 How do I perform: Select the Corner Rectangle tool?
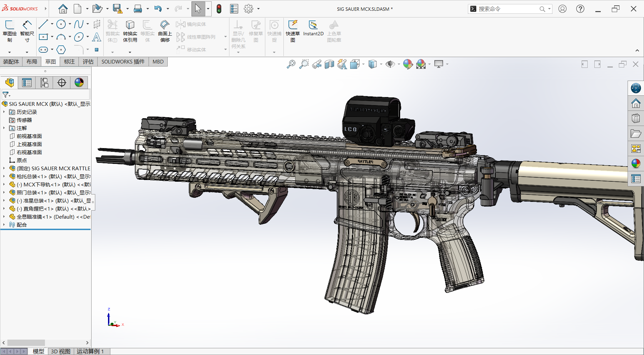(43, 37)
